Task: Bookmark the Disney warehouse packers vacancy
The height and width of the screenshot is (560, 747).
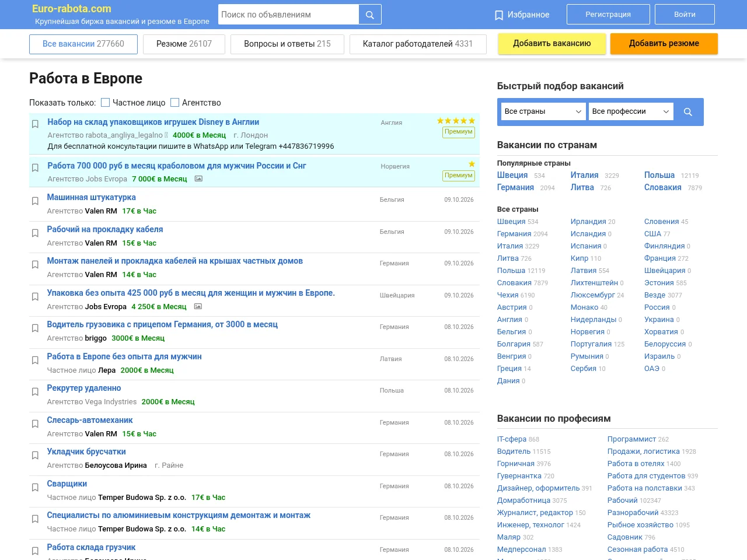Action: point(35,124)
